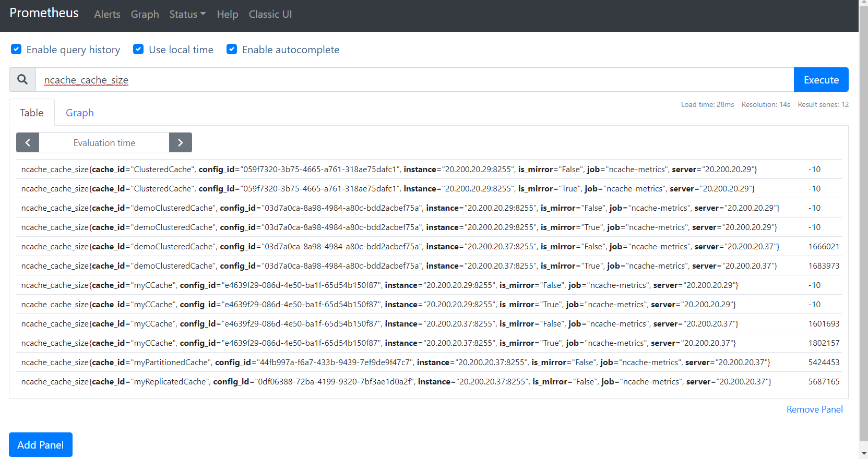Image resolution: width=868 pixels, height=459 pixels.
Task: Select the myReplicatedCache series row
Action: pos(429,381)
